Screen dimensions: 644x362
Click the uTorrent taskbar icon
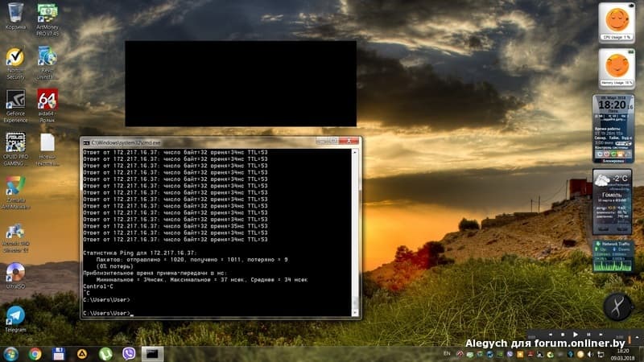click(x=105, y=353)
